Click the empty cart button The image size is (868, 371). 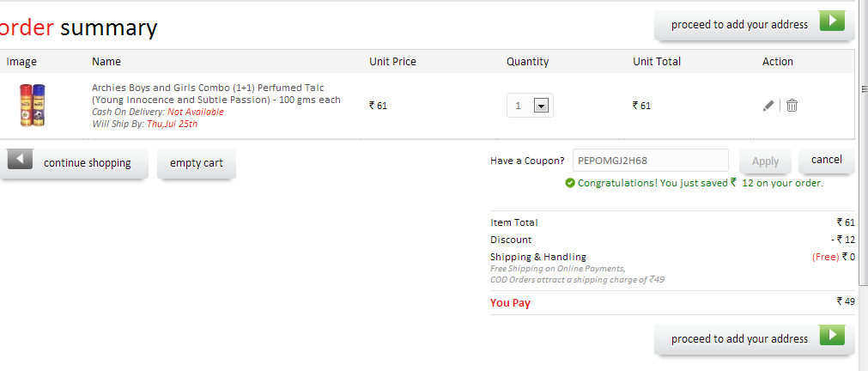point(197,163)
